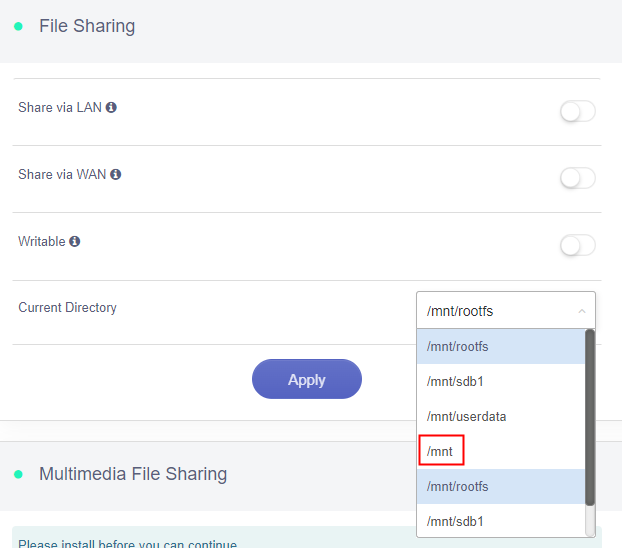Screen dimensions: 622x548
Task: Enable the Share via LAN switch
Action: click(577, 112)
